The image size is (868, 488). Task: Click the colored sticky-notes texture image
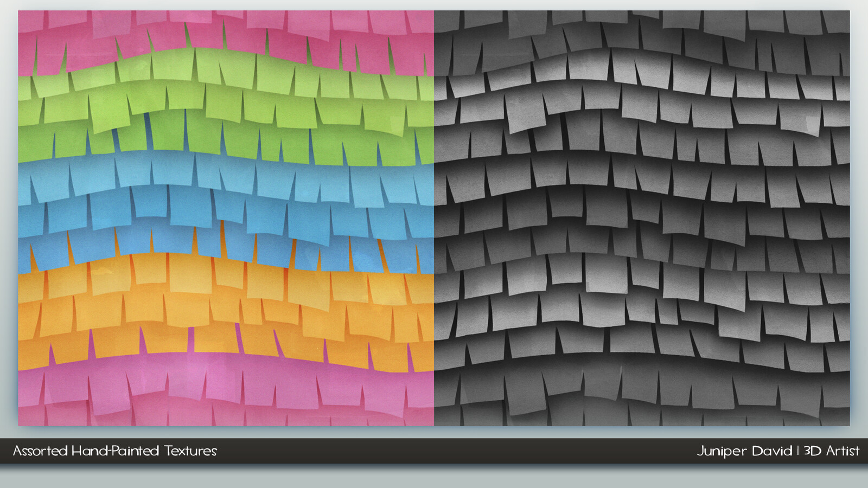point(226,218)
